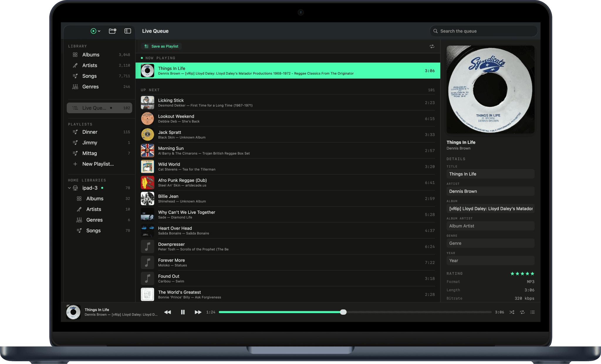Click the now playing Things In Life row

point(288,71)
